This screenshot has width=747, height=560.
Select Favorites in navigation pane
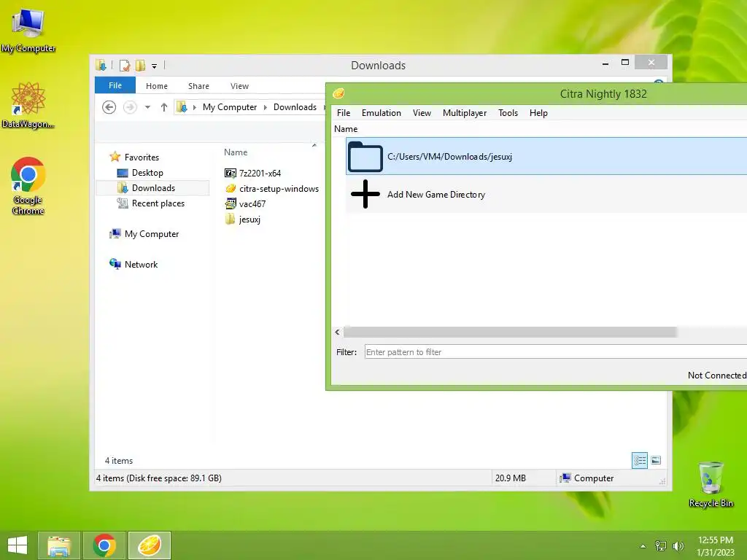142,157
